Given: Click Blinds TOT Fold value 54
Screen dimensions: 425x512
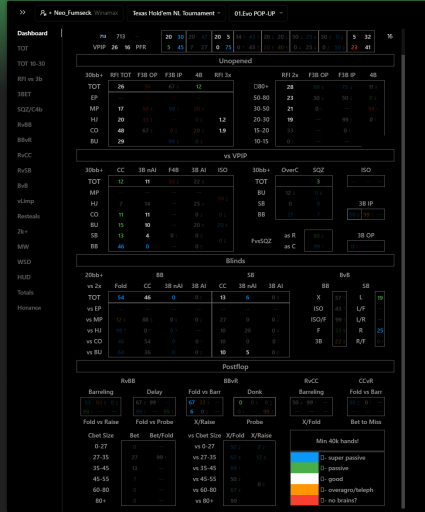Looking at the screenshot, I should 121,297.
